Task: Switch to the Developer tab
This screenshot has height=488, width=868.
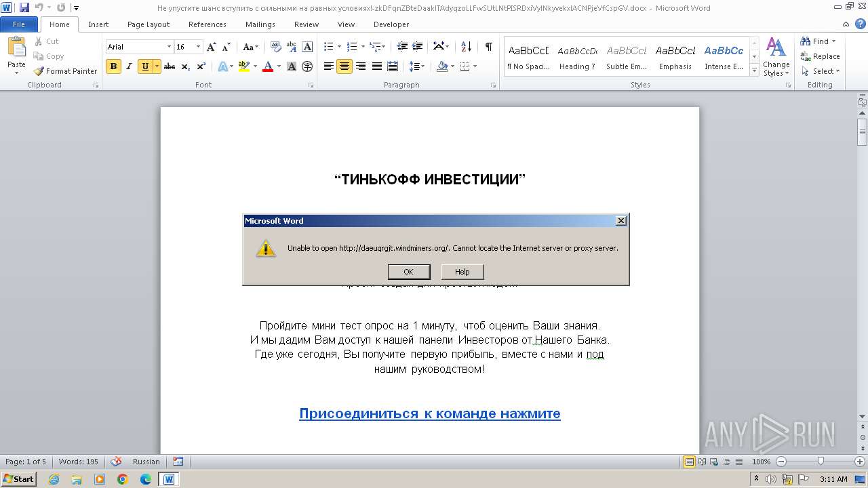Action: coord(391,24)
